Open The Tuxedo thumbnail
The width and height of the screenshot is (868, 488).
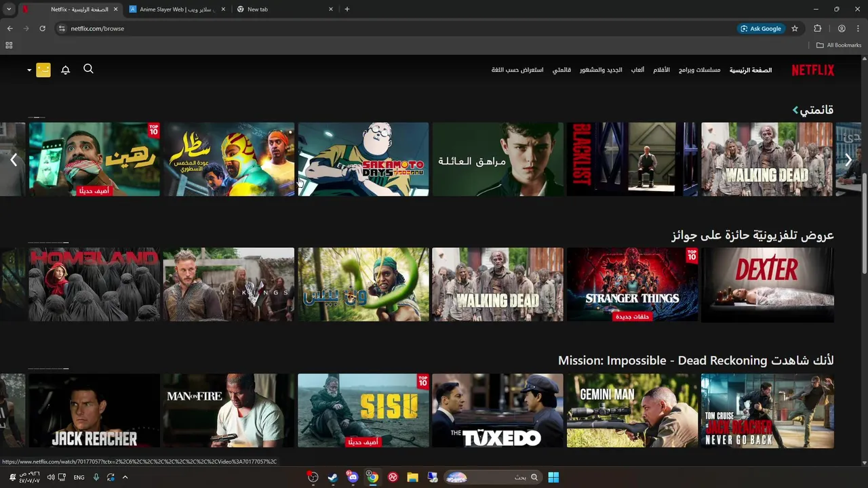click(x=498, y=411)
